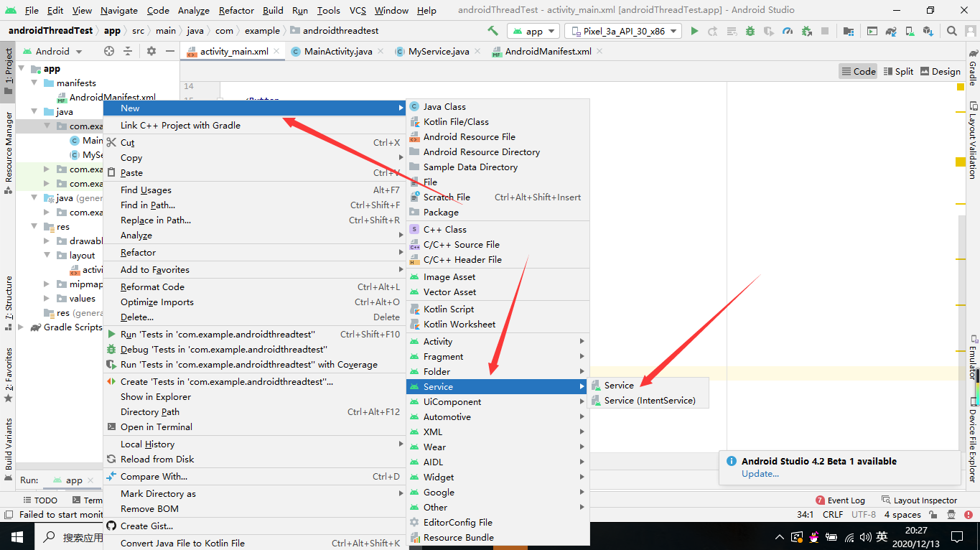Click the Windows Start button
The image size is (980, 550).
[17, 536]
